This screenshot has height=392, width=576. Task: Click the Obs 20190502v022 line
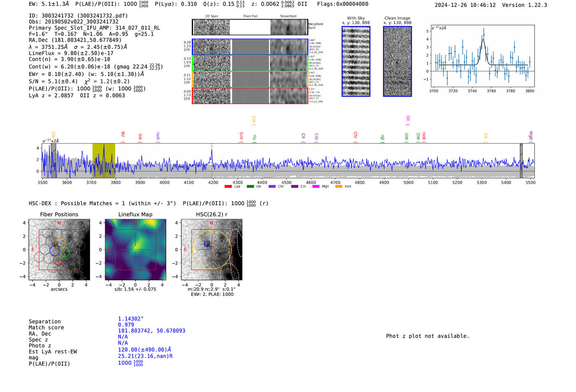tap(74, 22)
